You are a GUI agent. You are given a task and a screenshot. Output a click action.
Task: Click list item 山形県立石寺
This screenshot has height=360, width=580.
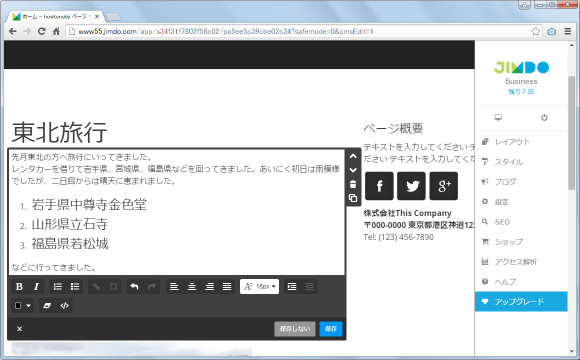click(70, 224)
